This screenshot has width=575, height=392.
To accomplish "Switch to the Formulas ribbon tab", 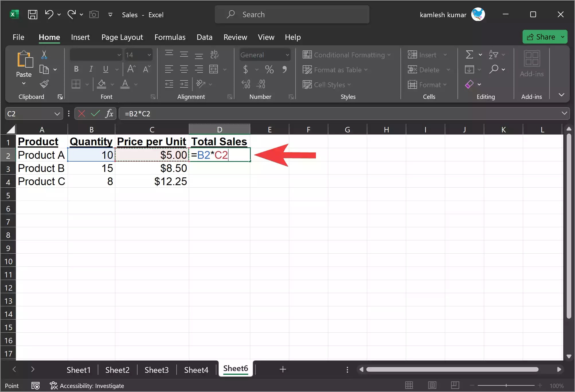I will 170,37.
